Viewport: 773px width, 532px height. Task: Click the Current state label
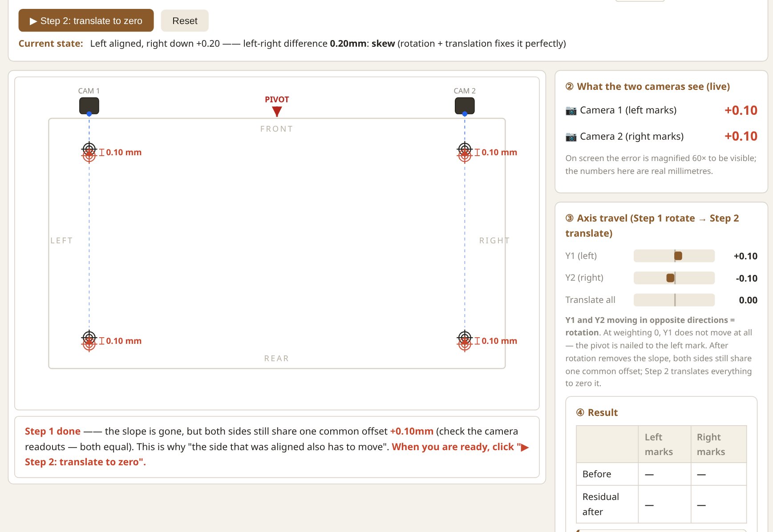coord(51,44)
